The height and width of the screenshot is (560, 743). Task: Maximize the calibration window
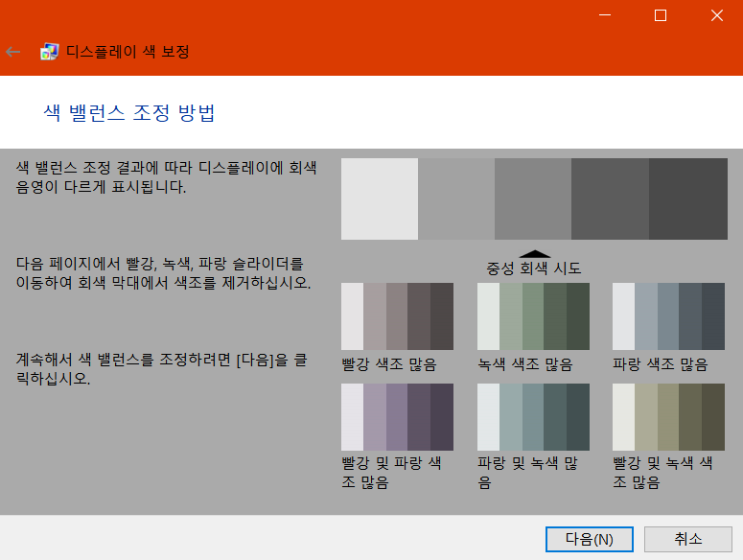point(661,15)
